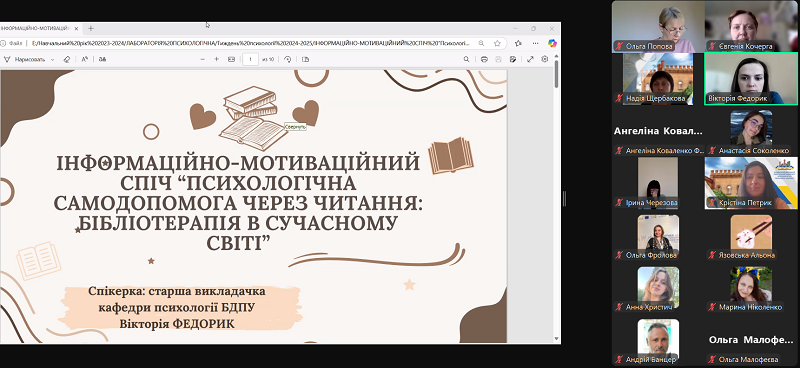Open the PDF search magnifier
This screenshot has width=800, height=368.
(x=466, y=59)
